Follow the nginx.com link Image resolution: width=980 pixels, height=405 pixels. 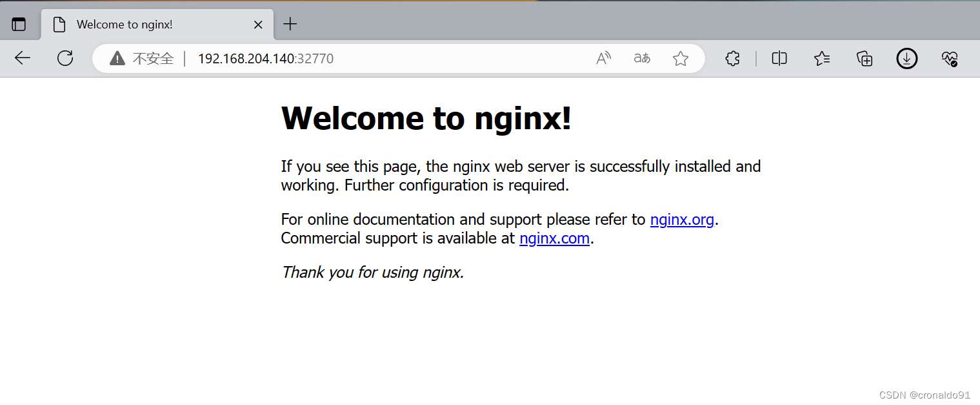point(555,238)
